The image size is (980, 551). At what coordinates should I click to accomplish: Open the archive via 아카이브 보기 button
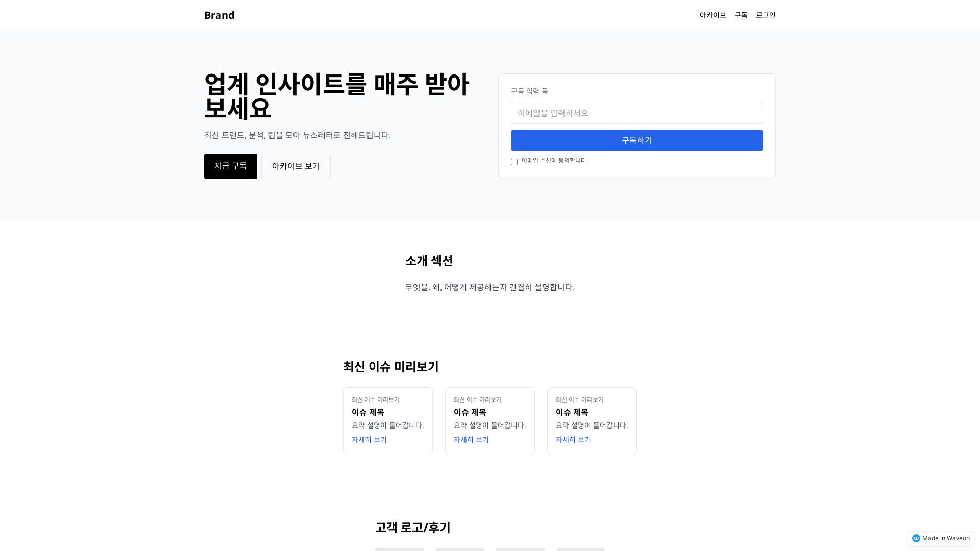tap(296, 166)
